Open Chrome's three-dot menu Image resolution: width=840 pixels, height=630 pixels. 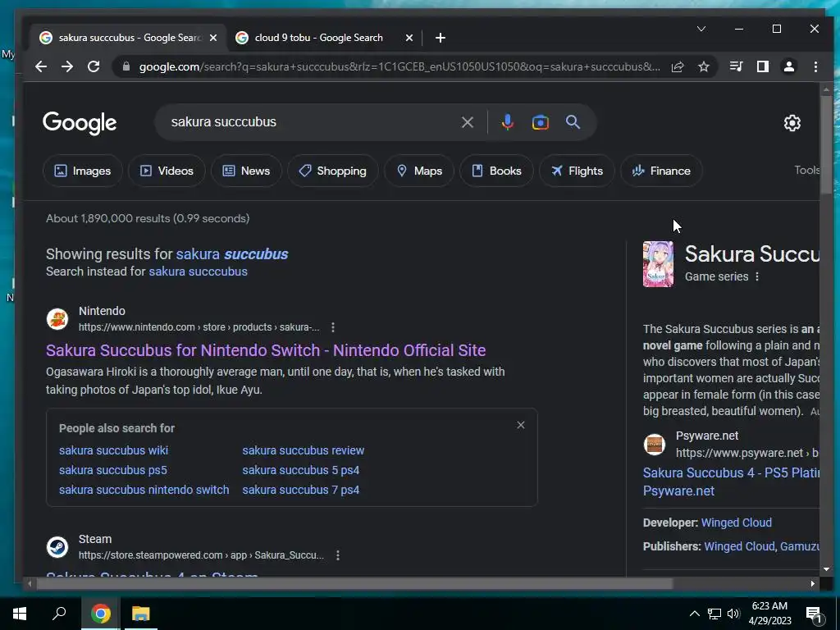[815, 66]
